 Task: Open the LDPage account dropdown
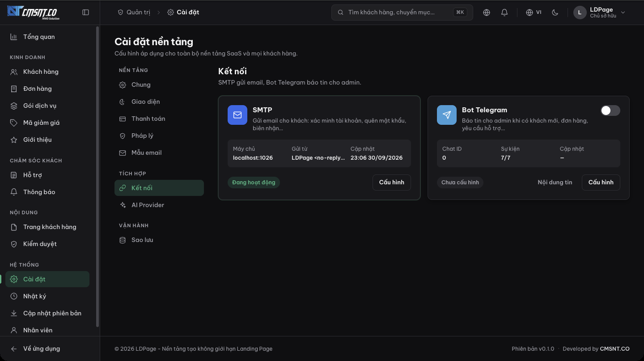[599, 13]
